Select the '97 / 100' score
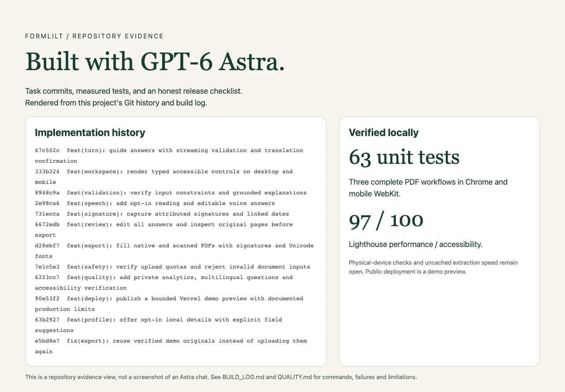565x392 pixels. click(x=386, y=220)
